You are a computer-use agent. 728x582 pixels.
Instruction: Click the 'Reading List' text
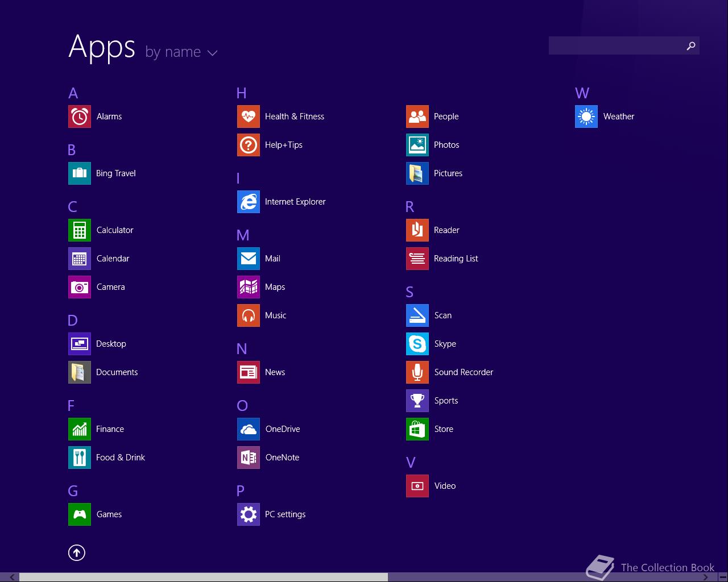point(456,259)
